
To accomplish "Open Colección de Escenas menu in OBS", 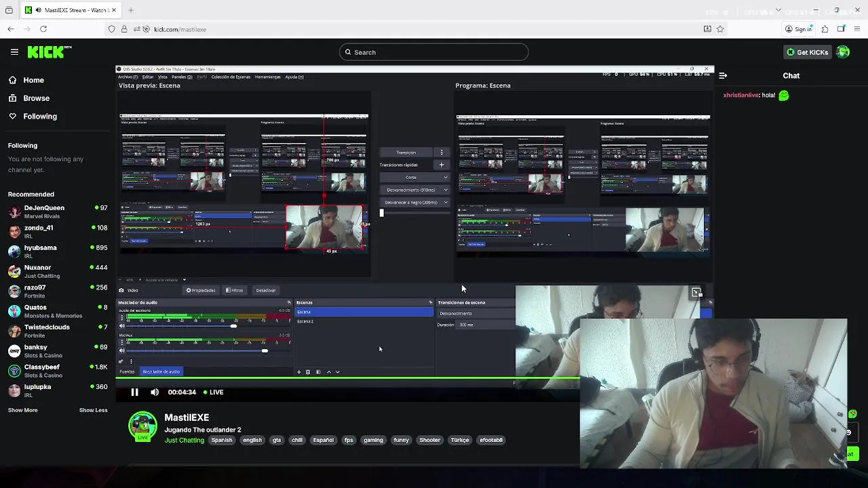I will pyautogui.click(x=231, y=77).
